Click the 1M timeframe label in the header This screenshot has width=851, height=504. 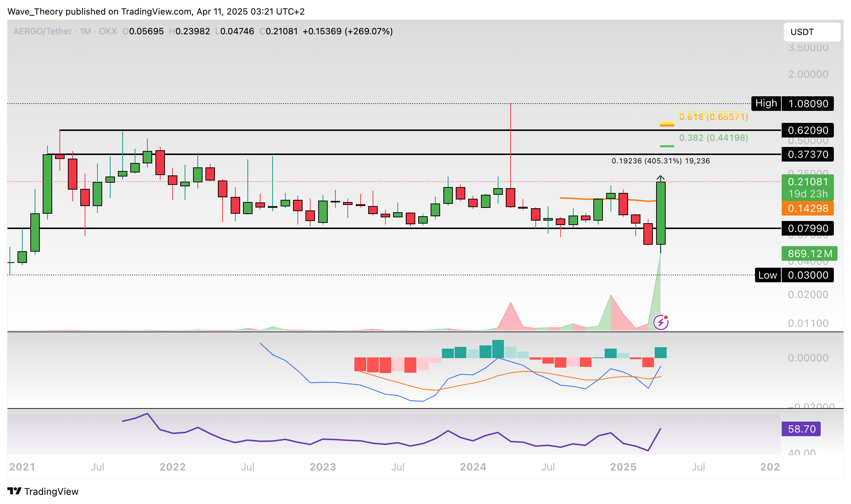click(85, 31)
